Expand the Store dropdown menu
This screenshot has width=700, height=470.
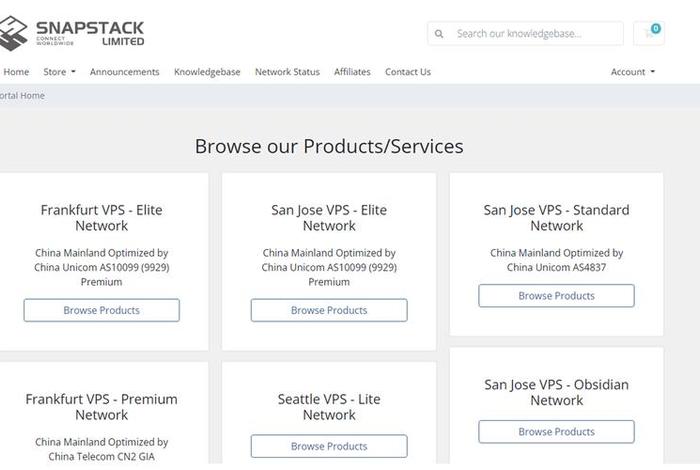[58, 72]
